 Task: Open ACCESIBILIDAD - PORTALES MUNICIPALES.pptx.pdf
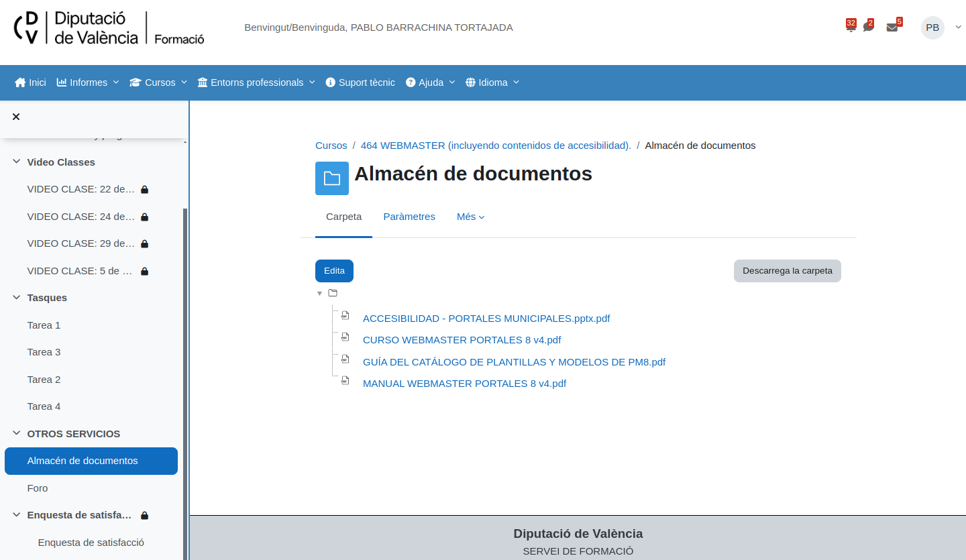coord(486,319)
